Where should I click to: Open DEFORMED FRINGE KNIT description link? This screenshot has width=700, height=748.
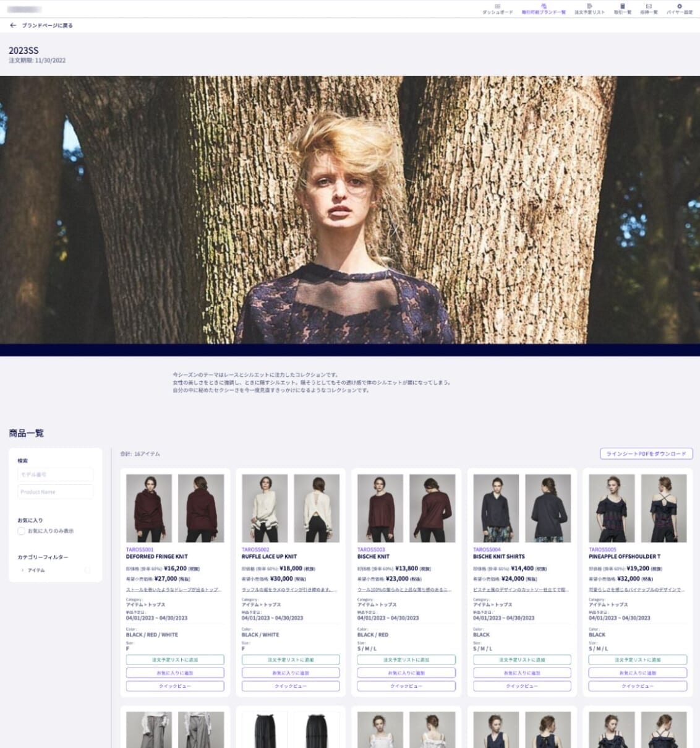(x=174, y=590)
